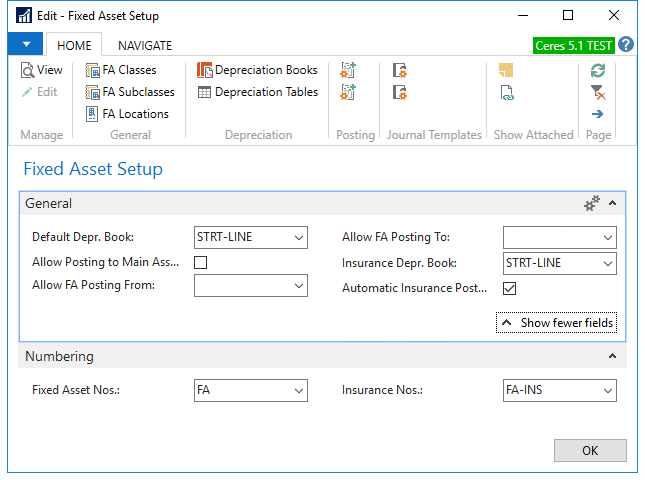Click the OK button
This screenshot has height=480, width=645.
(590, 450)
